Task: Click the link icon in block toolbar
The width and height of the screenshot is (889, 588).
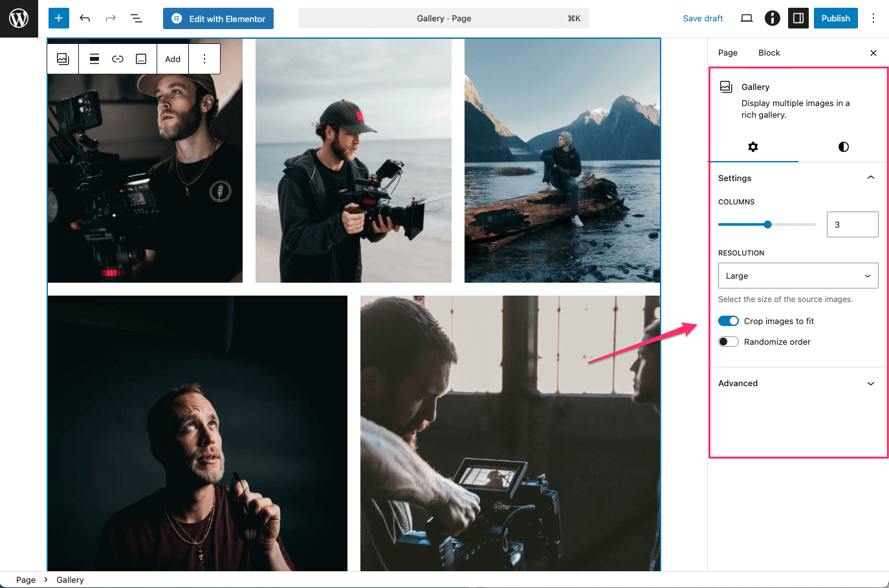Action: coord(118,59)
